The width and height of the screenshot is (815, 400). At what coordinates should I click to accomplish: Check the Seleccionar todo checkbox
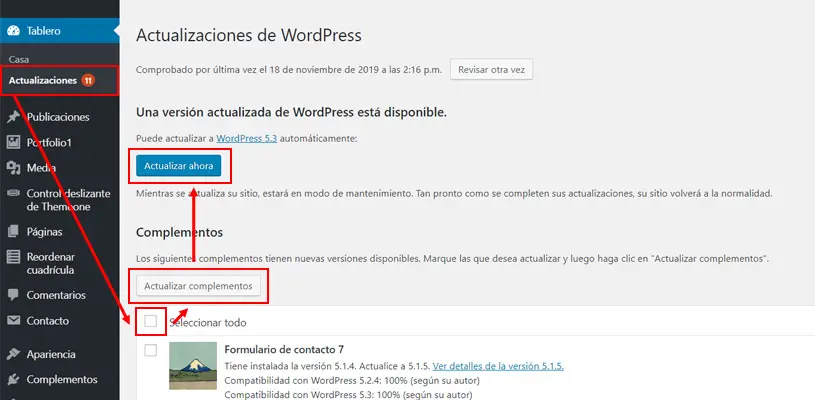[x=151, y=322]
